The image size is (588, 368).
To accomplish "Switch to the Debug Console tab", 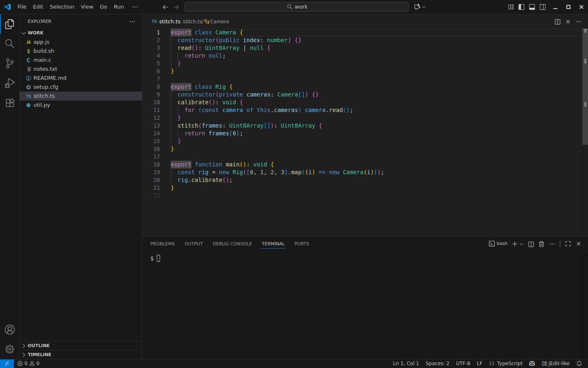I will pyautogui.click(x=232, y=244).
